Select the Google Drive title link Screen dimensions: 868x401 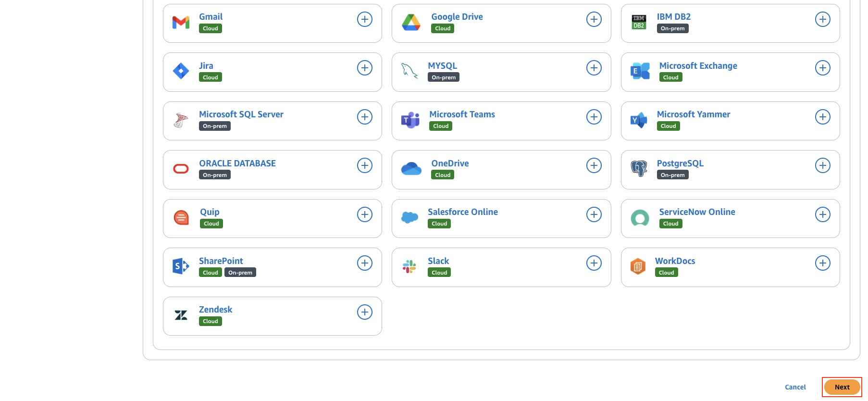coord(457,17)
